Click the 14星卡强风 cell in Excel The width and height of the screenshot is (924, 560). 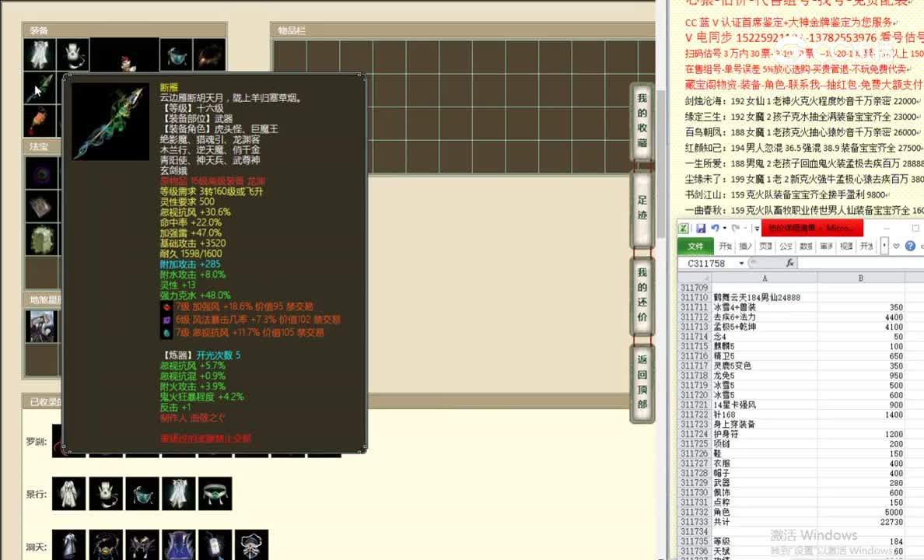coord(764,405)
